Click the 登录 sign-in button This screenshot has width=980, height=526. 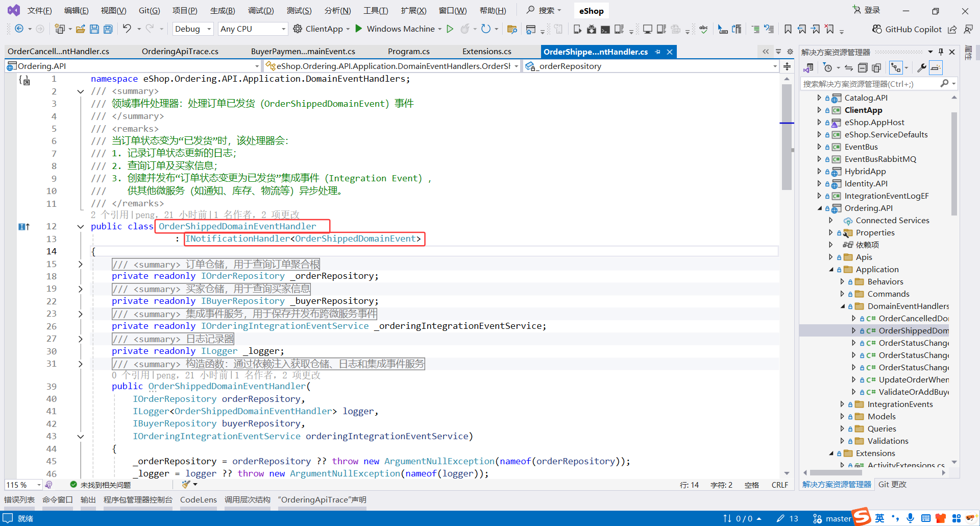(867, 10)
